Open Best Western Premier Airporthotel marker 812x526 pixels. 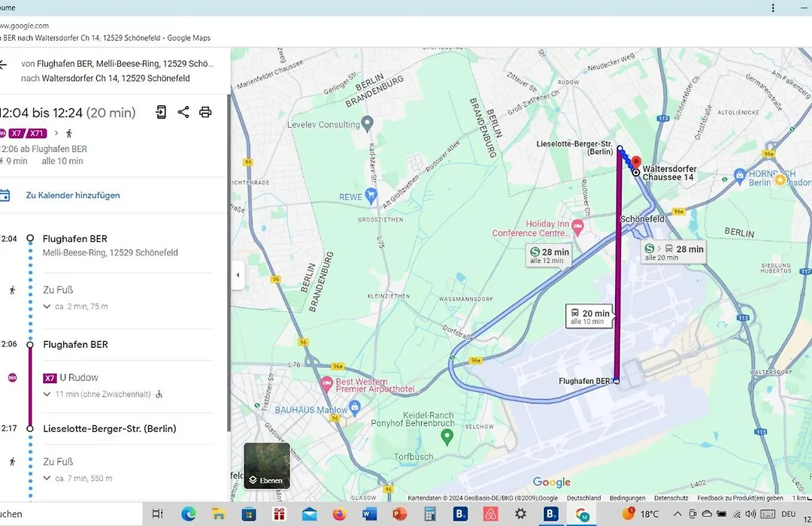[x=326, y=384]
